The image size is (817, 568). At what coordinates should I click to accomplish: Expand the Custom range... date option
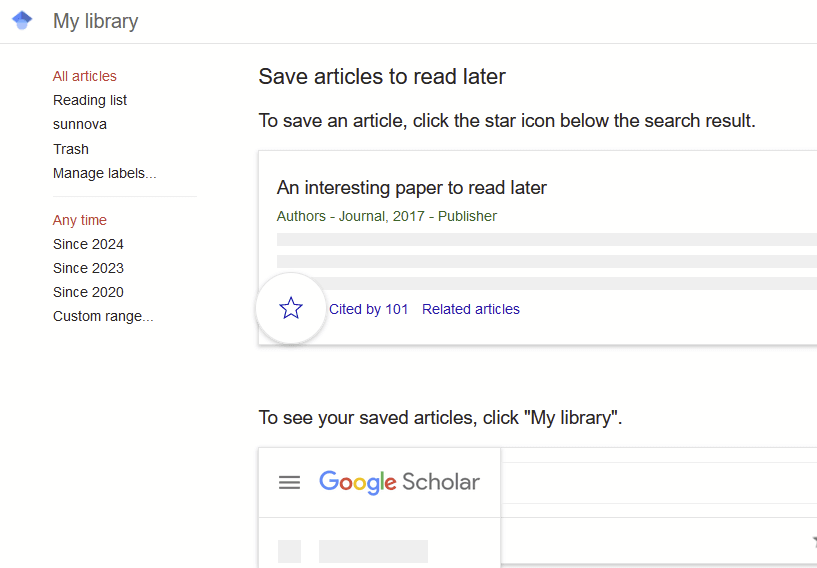103,316
